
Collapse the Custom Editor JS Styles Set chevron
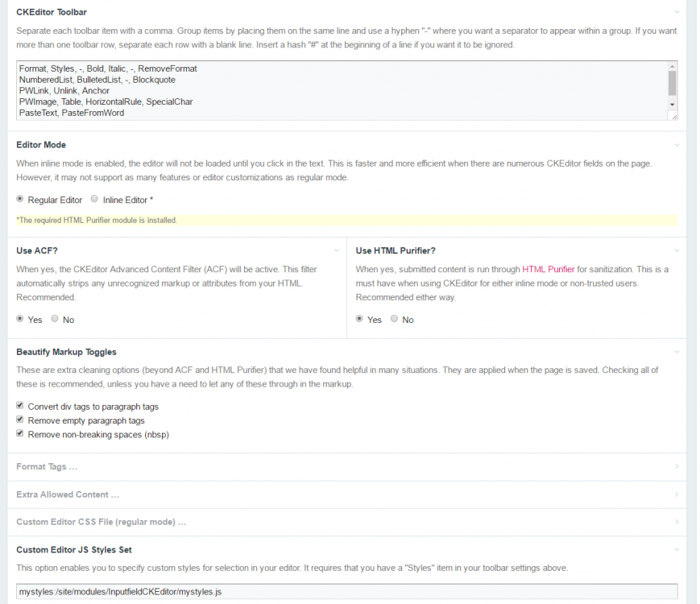coord(676,549)
